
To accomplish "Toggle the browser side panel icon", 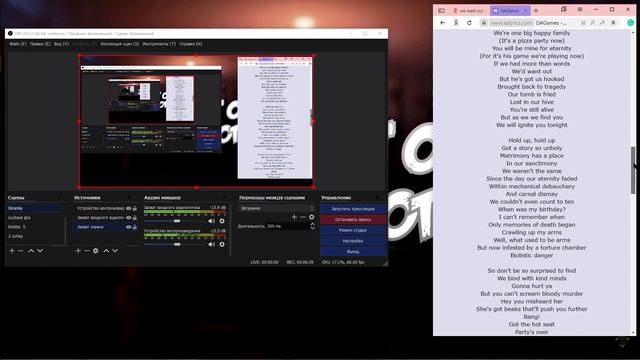I will (x=441, y=11).
